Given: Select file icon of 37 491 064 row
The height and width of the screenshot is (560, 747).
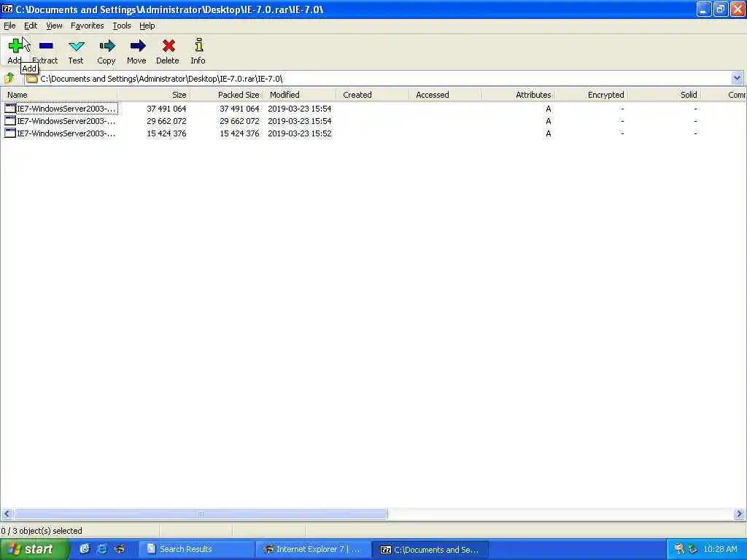Looking at the screenshot, I should click(10, 109).
